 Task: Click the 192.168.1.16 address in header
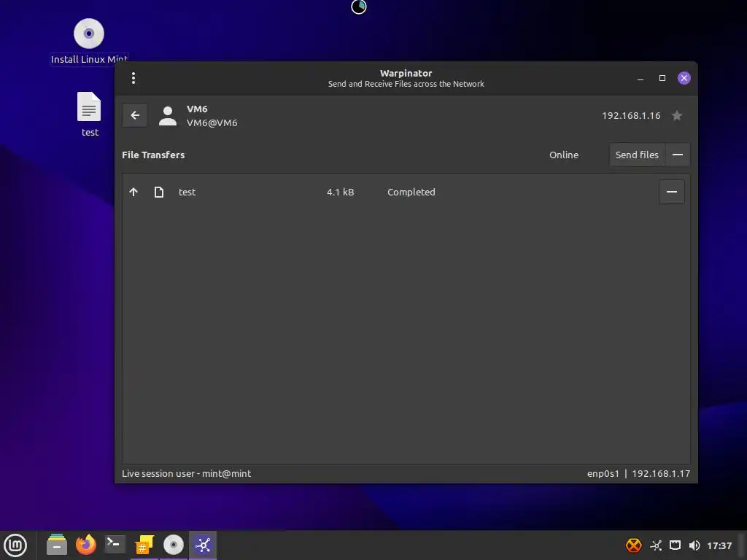(631, 115)
